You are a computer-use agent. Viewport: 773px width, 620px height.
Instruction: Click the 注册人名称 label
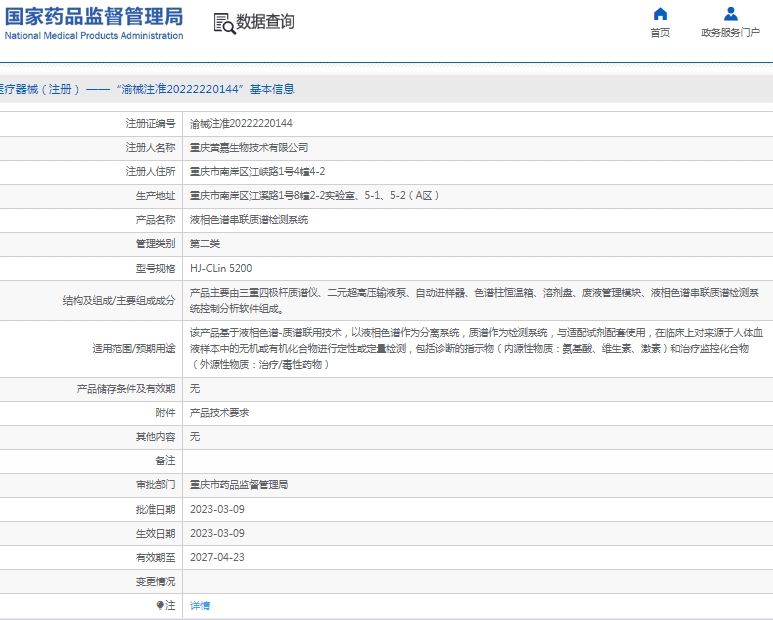pos(150,147)
